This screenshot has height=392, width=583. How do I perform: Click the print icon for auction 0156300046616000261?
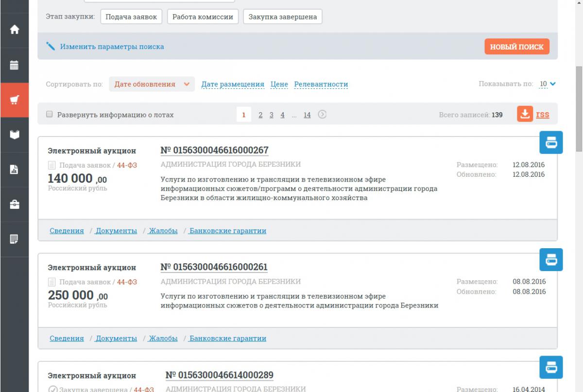(551, 260)
